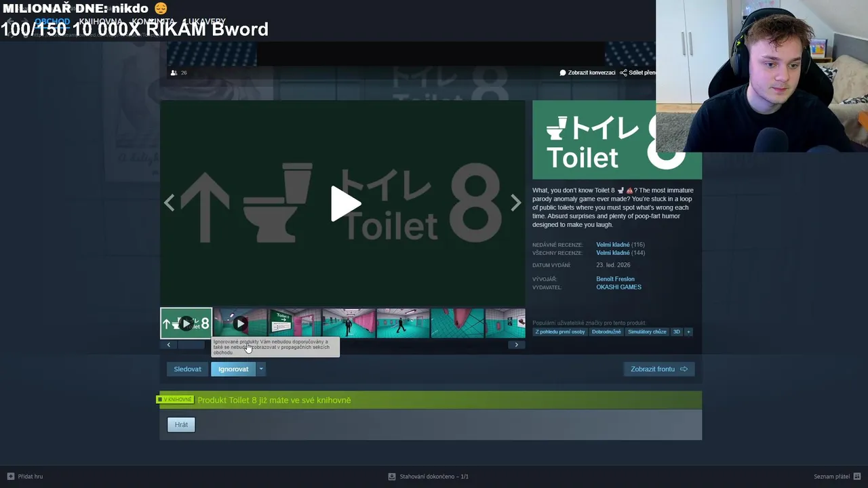The height and width of the screenshot is (488, 868).
Task: Click Zobrazit frontu button
Action: click(x=659, y=369)
